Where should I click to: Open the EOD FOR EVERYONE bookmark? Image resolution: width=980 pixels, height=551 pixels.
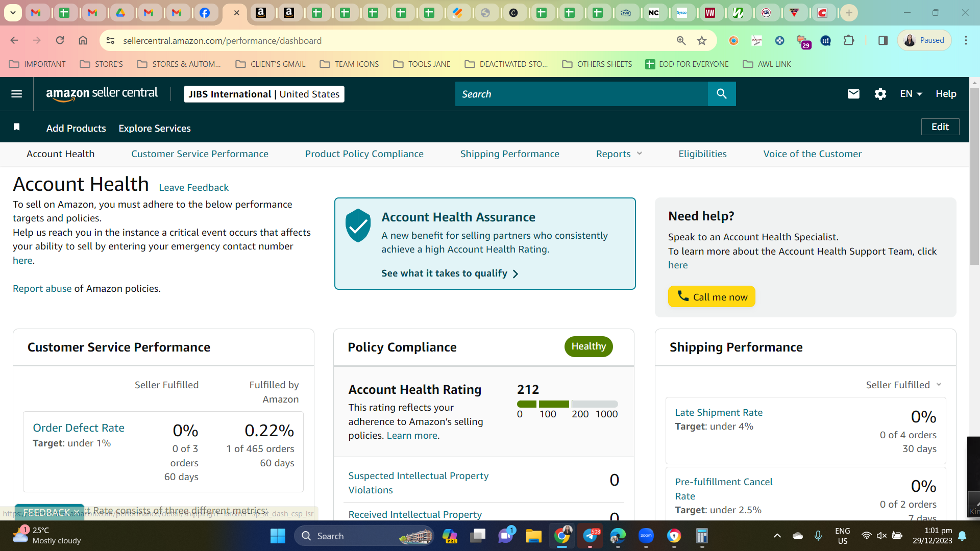[x=687, y=64]
